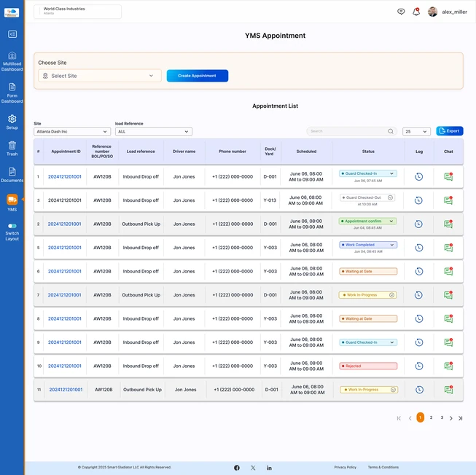
Task: View log history for row 2
Action: [418, 224]
